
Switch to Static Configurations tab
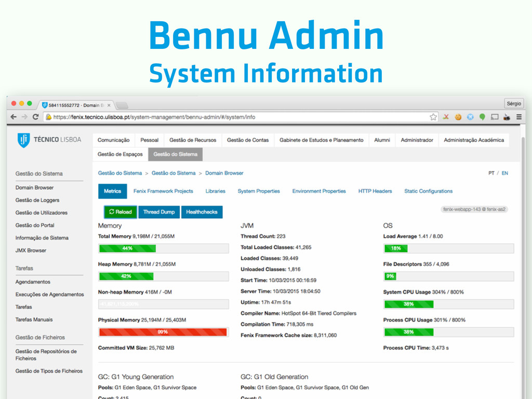(429, 191)
